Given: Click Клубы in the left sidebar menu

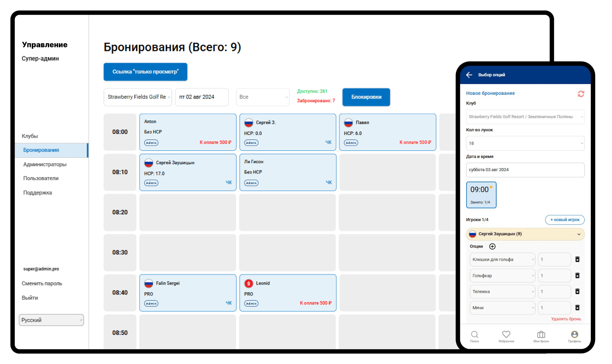Looking at the screenshot, I should [30, 135].
